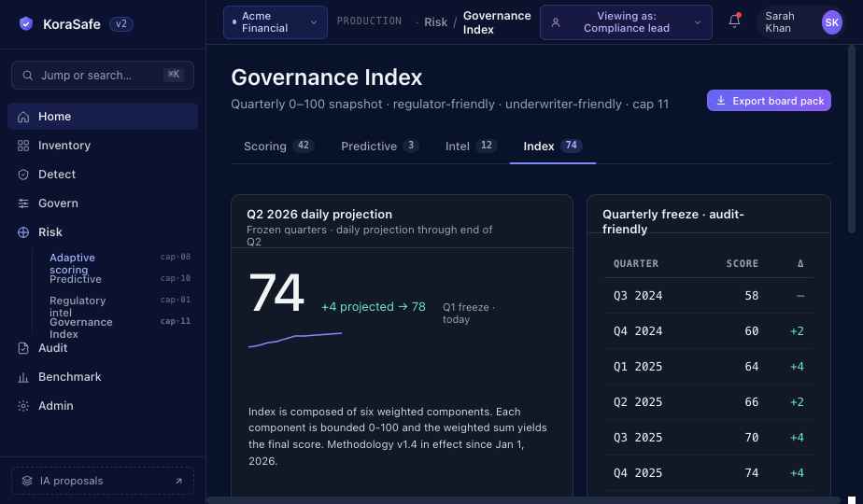Click the Sarah Khan user name
This screenshot has width=863, height=504.
(780, 22)
